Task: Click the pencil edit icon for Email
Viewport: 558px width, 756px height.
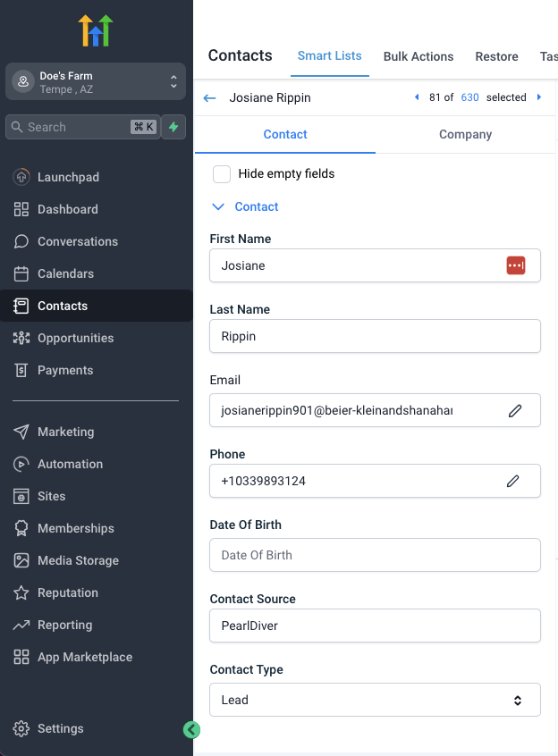Action: 515,410
